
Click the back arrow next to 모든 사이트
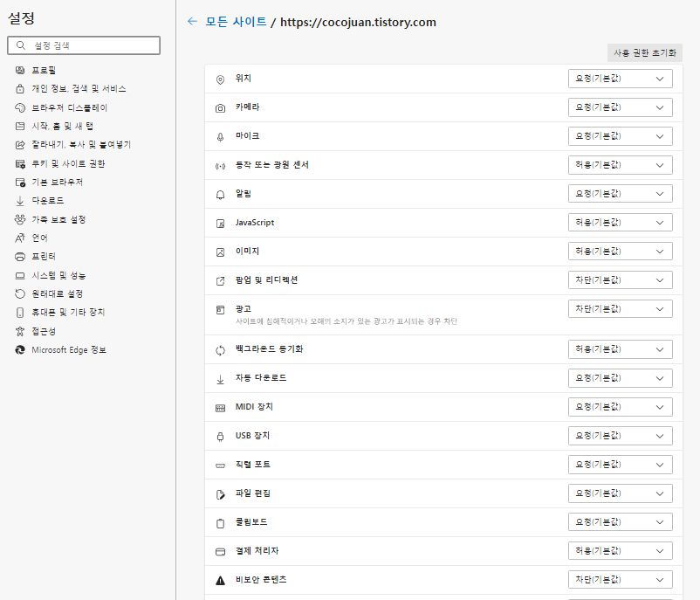point(192,22)
